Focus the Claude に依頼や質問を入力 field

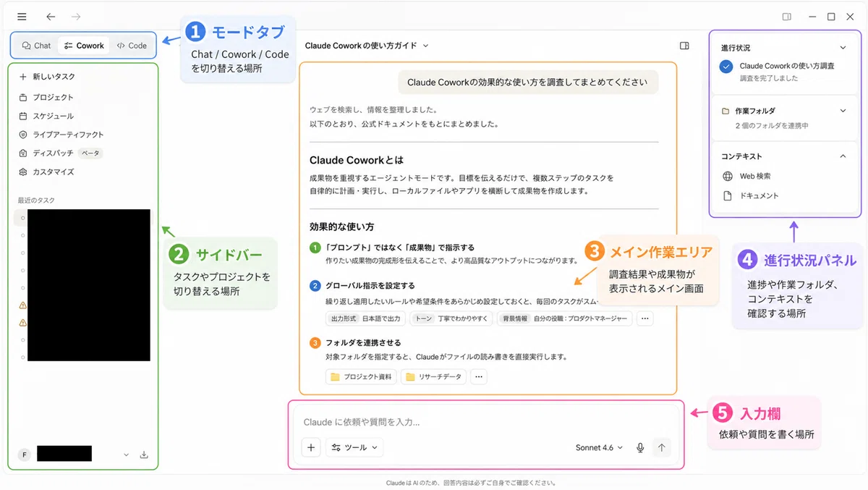485,423
